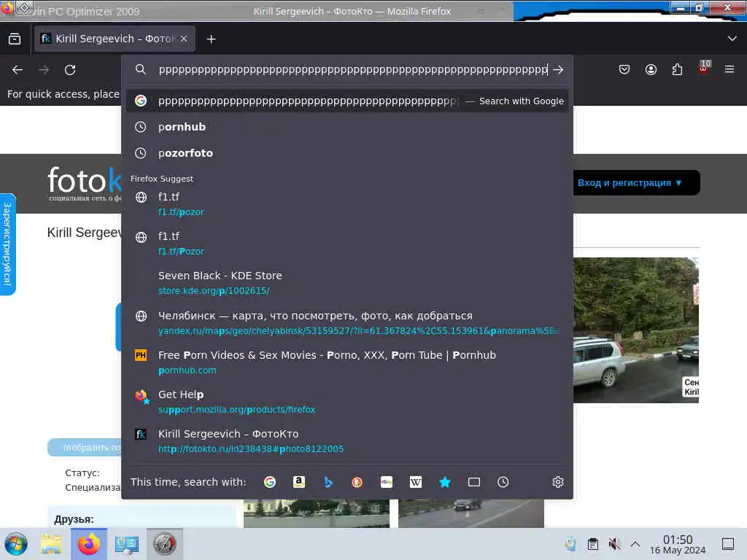Click the Firefox taskbar icon
This screenshot has width=747, height=560.
[x=89, y=544]
